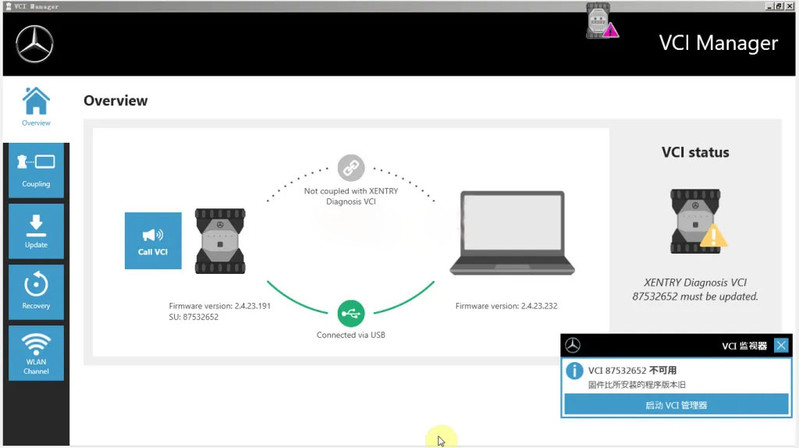The image size is (799, 448).
Task: Click the gray not-coupled link icon
Action: (351, 167)
